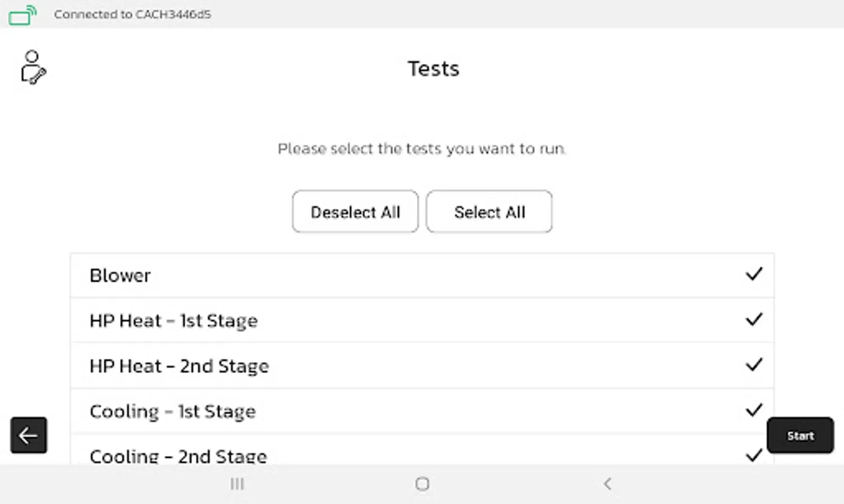Viewport: 844px width, 504px height.
Task: Tap the device connection status icon
Action: (x=22, y=15)
